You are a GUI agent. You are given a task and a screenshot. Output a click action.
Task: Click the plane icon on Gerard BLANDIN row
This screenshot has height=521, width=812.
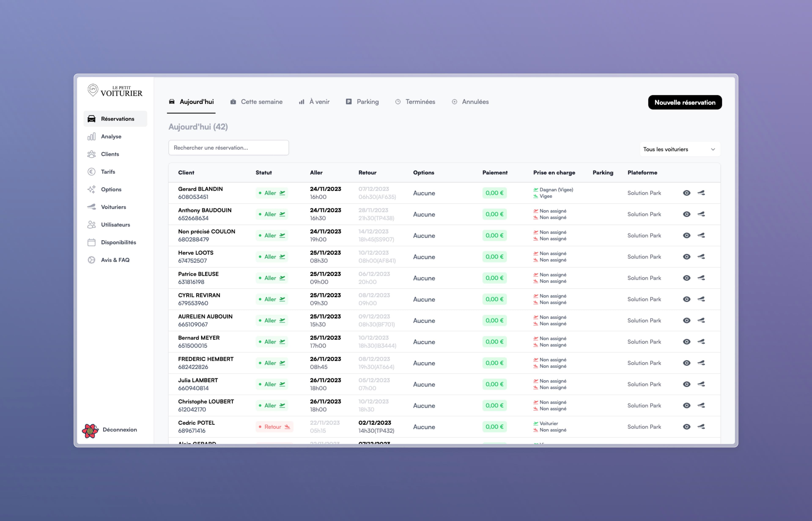701,193
